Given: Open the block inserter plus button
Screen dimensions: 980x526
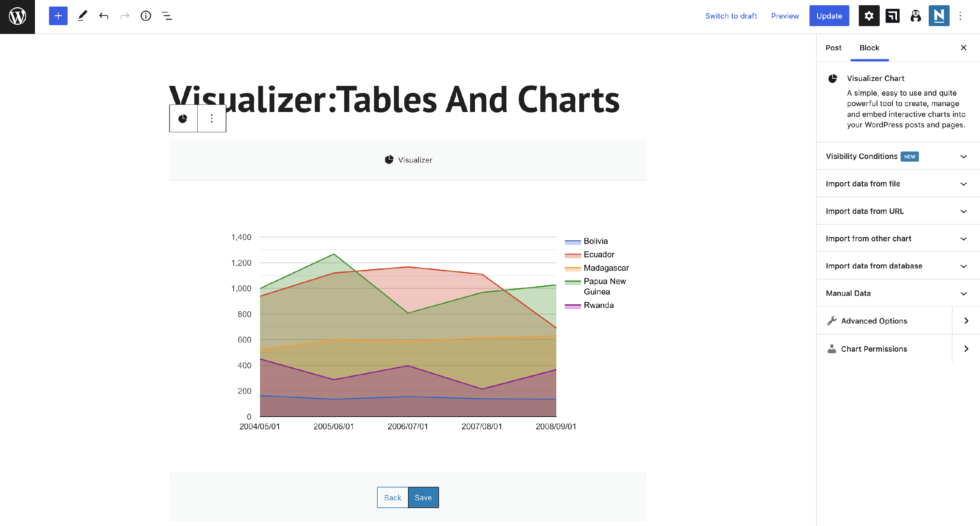Looking at the screenshot, I should 58,16.
